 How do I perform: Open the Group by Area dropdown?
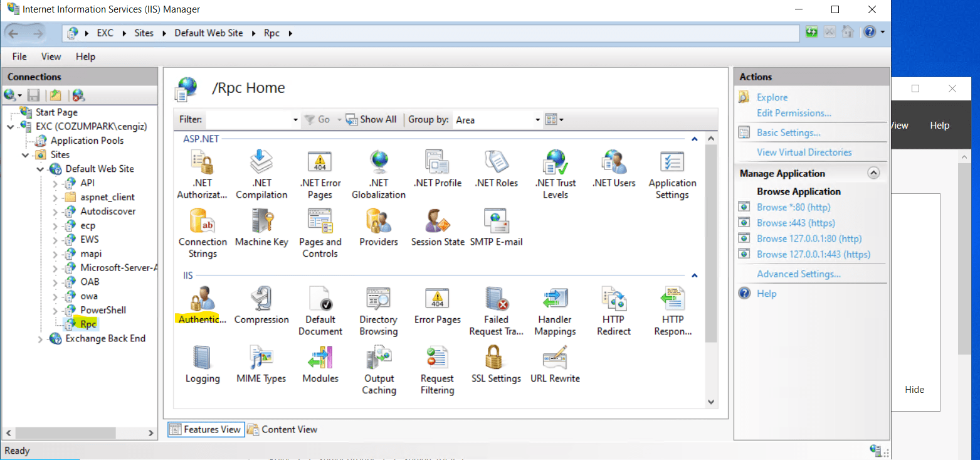pyautogui.click(x=537, y=119)
